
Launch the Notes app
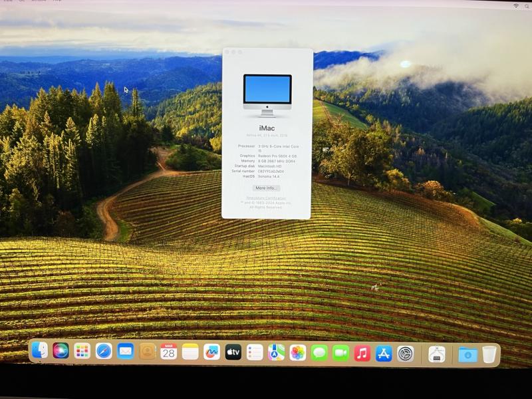190,352
